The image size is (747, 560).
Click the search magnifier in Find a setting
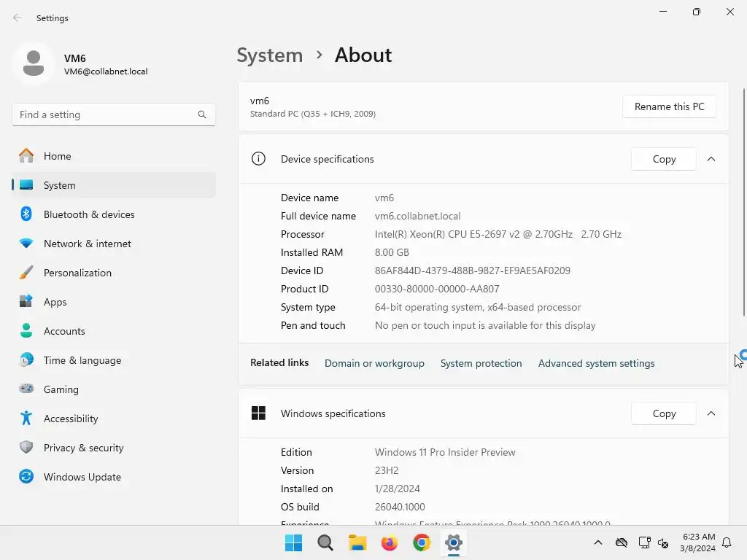(202, 114)
